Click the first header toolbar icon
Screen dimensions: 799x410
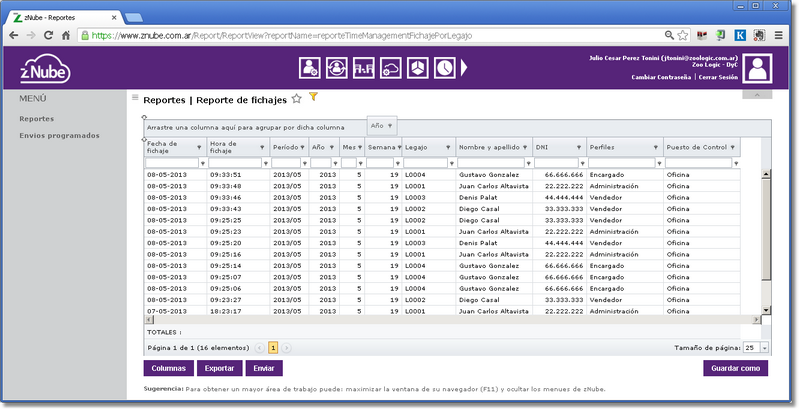[x=311, y=68]
